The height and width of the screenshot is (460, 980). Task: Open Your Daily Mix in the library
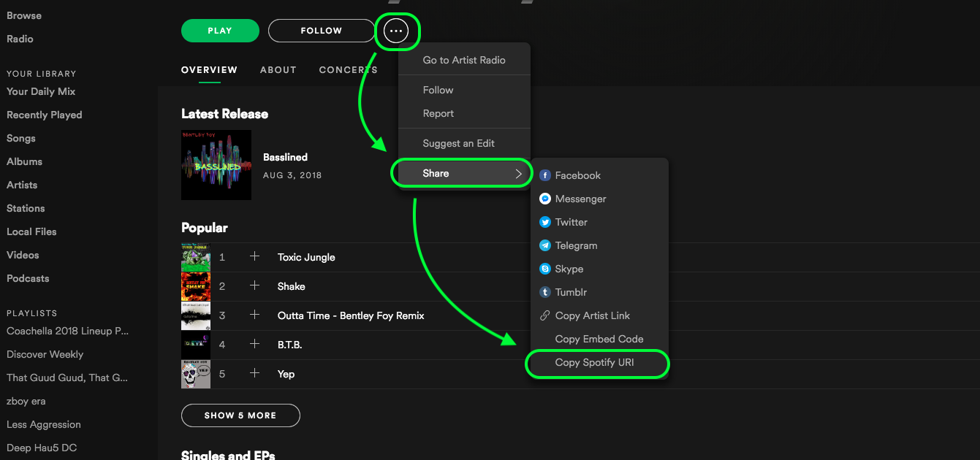pyautogui.click(x=41, y=91)
